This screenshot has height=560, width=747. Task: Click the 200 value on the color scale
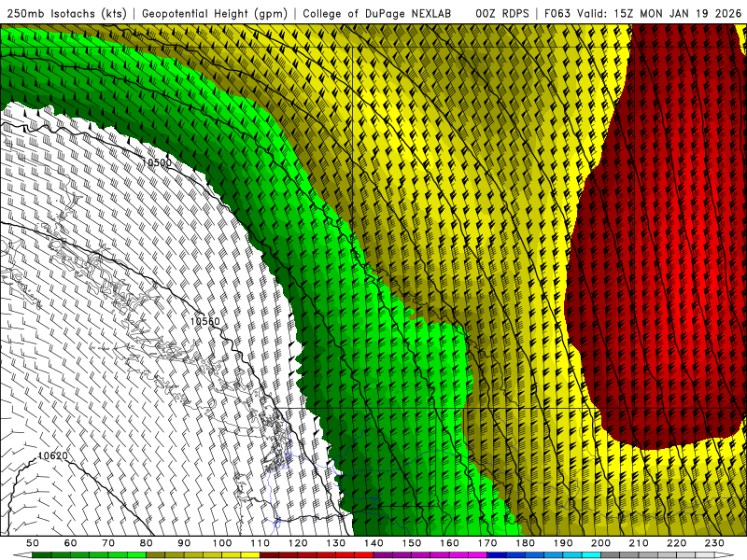[x=600, y=543]
